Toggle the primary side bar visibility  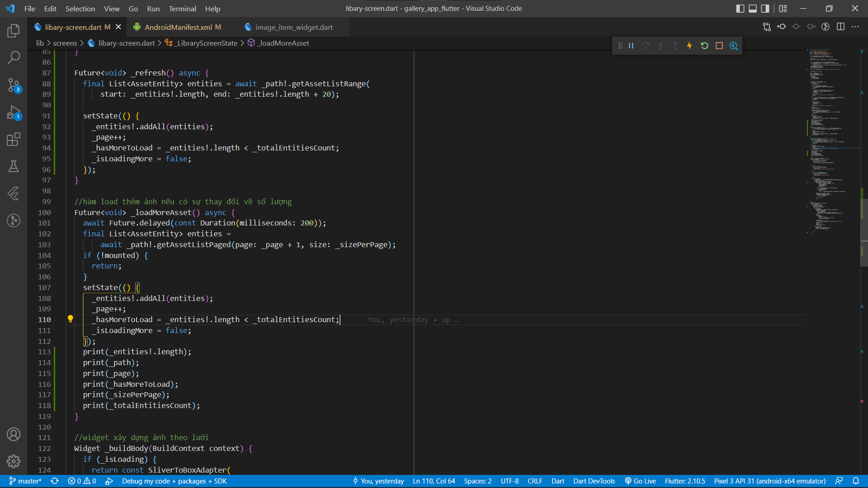pos(741,8)
